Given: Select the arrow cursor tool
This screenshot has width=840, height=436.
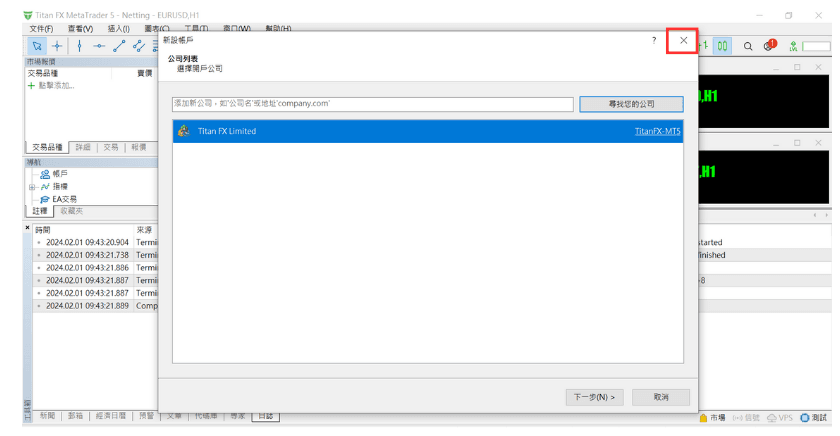Looking at the screenshot, I should [x=37, y=46].
